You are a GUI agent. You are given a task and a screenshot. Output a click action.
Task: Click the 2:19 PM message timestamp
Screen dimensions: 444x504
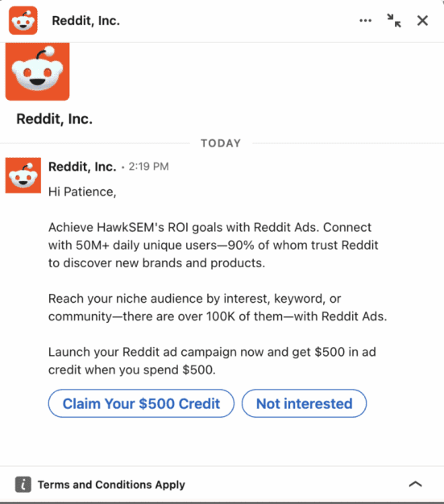[148, 167]
